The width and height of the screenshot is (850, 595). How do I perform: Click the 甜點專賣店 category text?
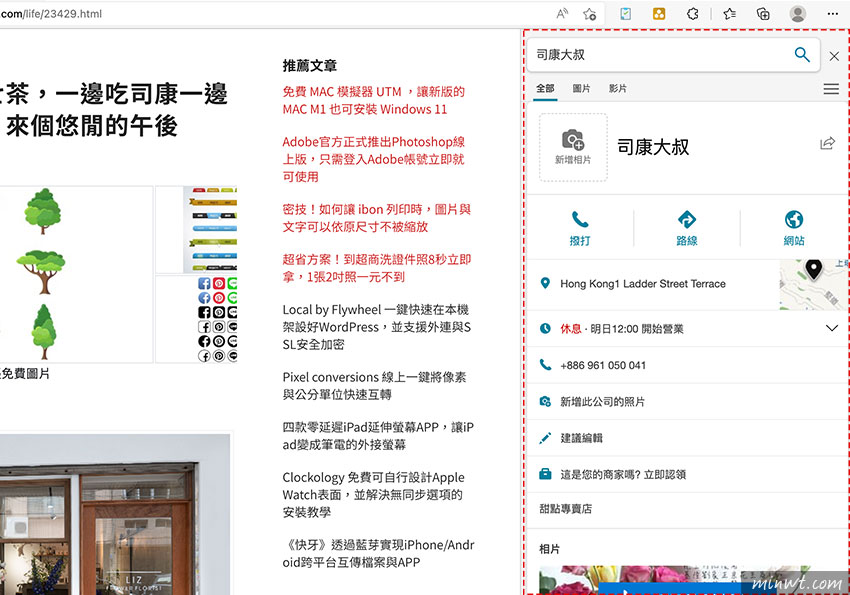coord(565,509)
